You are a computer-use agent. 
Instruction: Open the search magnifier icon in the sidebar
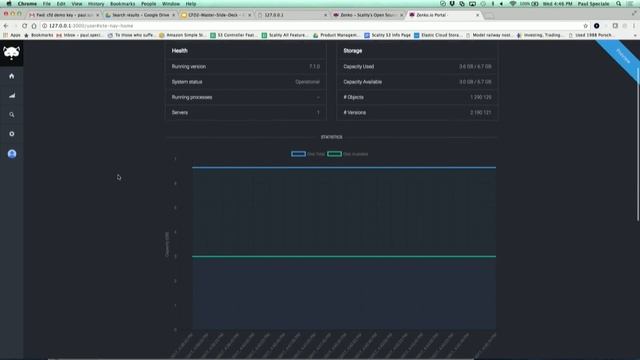(11, 115)
